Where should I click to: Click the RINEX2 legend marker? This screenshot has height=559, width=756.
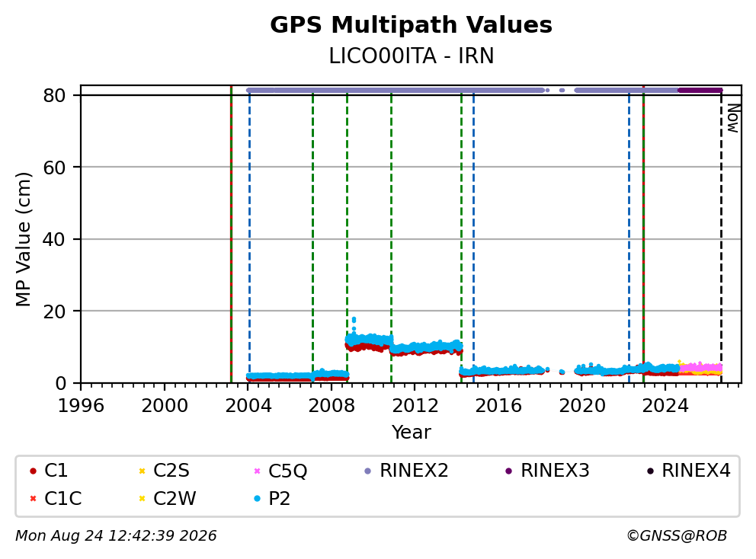(x=368, y=471)
